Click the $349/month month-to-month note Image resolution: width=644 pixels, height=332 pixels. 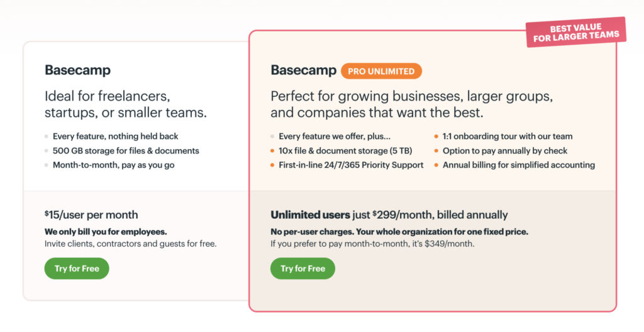(372, 243)
